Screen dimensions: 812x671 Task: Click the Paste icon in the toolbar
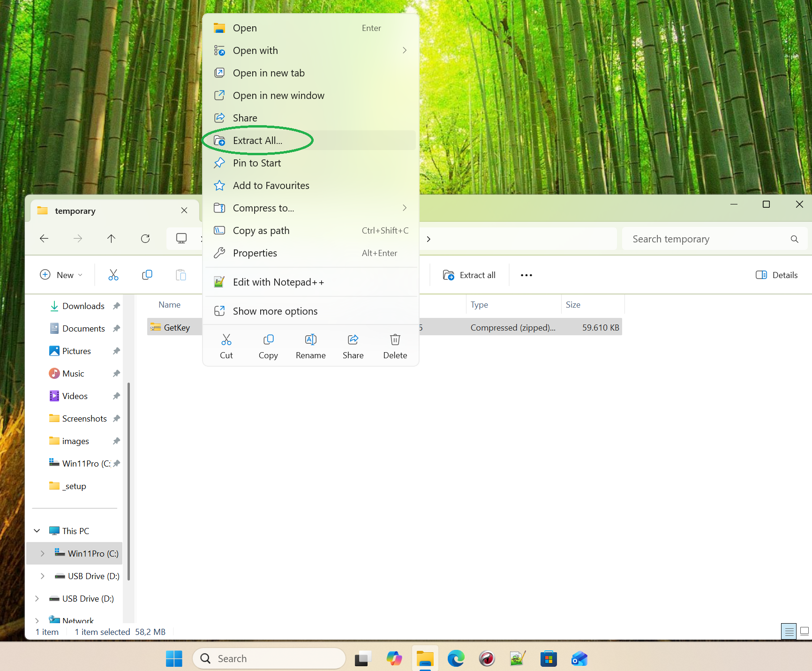pyautogui.click(x=180, y=275)
